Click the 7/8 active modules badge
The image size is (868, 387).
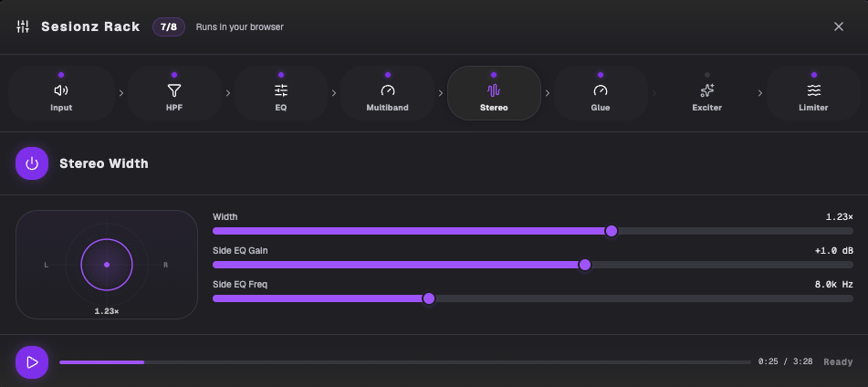tap(168, 26)
